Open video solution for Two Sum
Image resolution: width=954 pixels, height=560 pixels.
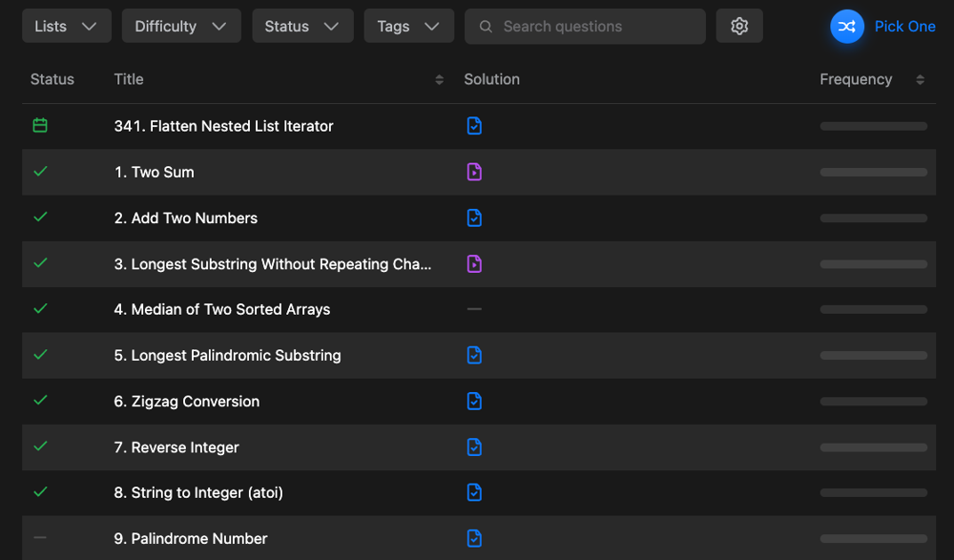(474, 173)
